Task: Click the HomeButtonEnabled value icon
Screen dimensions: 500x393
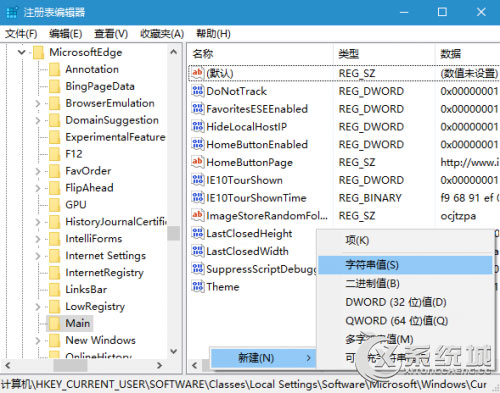Action: click(x=197, y=144)
